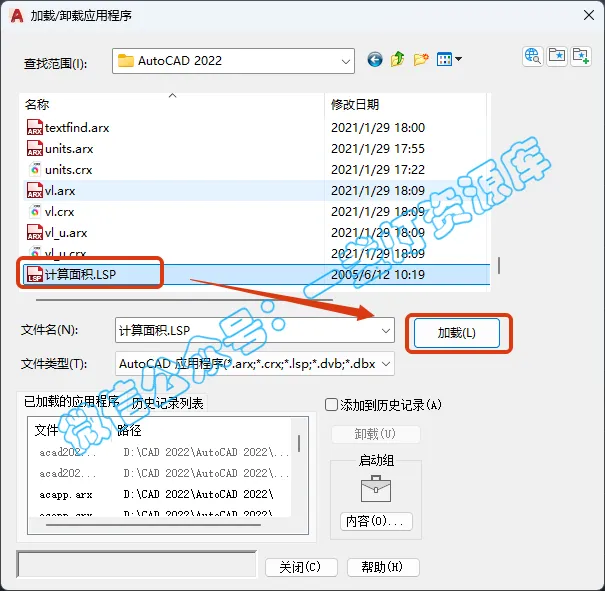Click the Search the Web globe icon

pyautogui.click(x=533, y=56)
